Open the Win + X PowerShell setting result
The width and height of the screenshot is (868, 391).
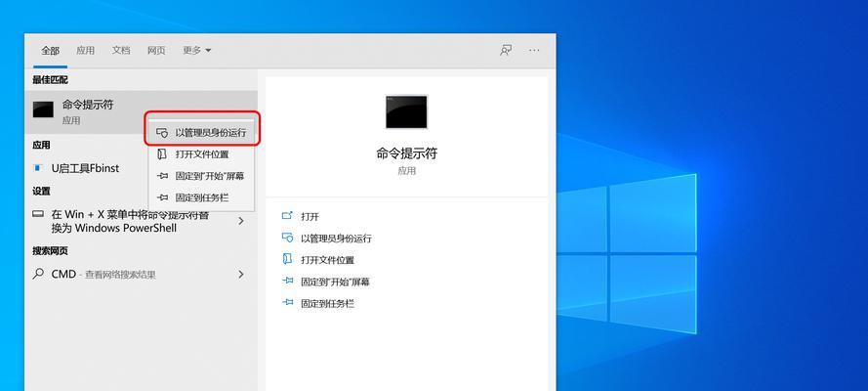[x=141, y=221]
